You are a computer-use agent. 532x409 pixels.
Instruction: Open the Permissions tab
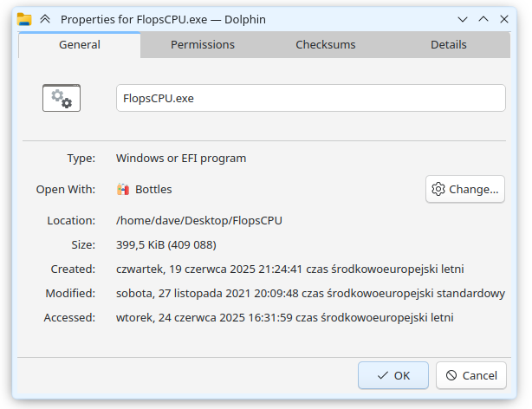coord(202,45)
